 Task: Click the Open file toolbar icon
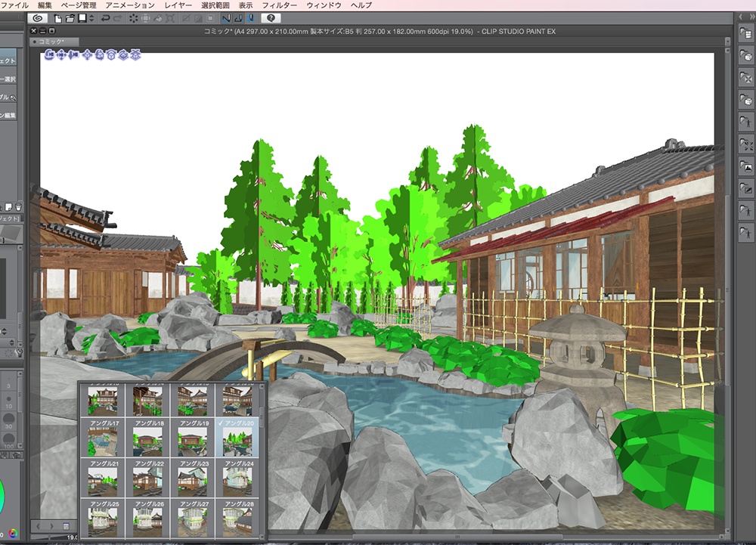70,18
